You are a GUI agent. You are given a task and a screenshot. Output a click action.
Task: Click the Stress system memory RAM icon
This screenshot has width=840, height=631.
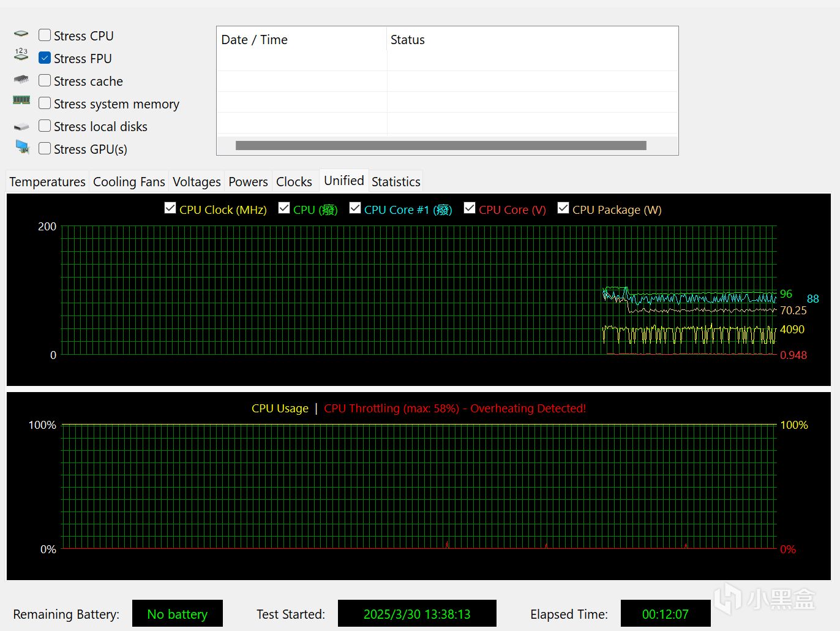pyautogui.click(x=21, y=100)
